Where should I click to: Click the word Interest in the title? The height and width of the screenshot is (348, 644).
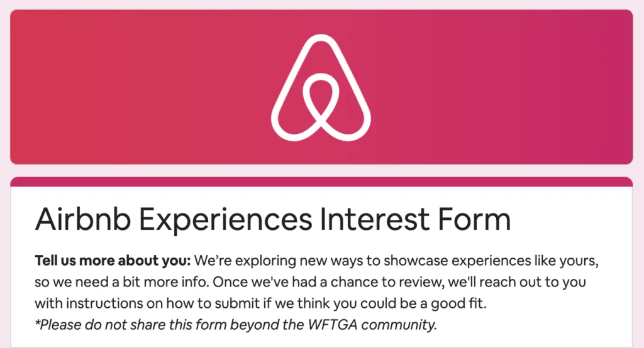tap(375, 219)
